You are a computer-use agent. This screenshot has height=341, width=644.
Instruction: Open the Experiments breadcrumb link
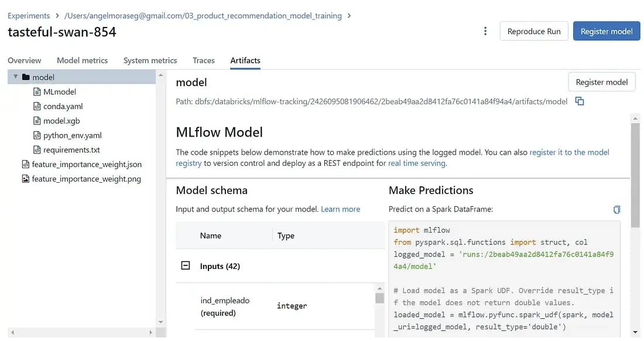pos(29,16)
